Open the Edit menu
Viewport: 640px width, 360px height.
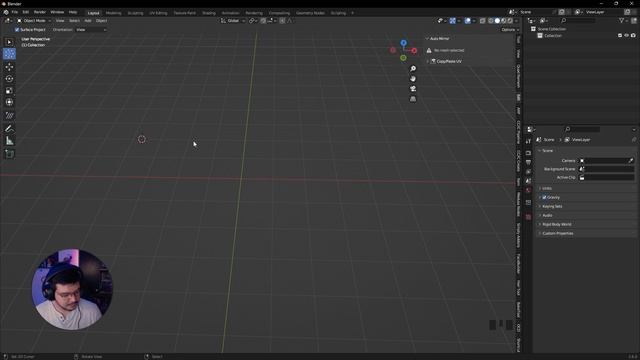[26, 12]
